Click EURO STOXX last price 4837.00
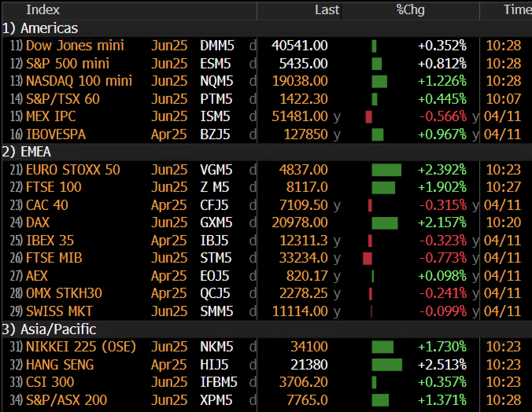Viewport: 532px width, 412px height. (303, 169)
